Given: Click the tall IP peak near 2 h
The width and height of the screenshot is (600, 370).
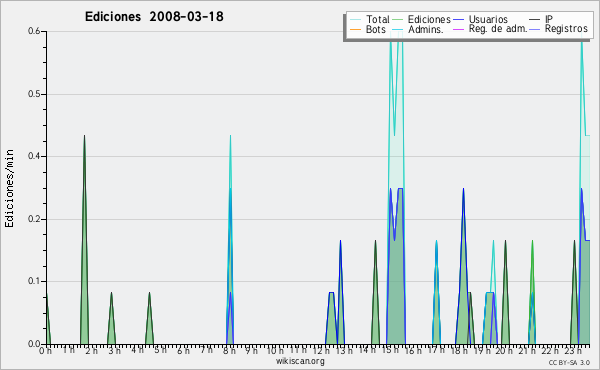Looking at the screenshot, I should point(85,240).
